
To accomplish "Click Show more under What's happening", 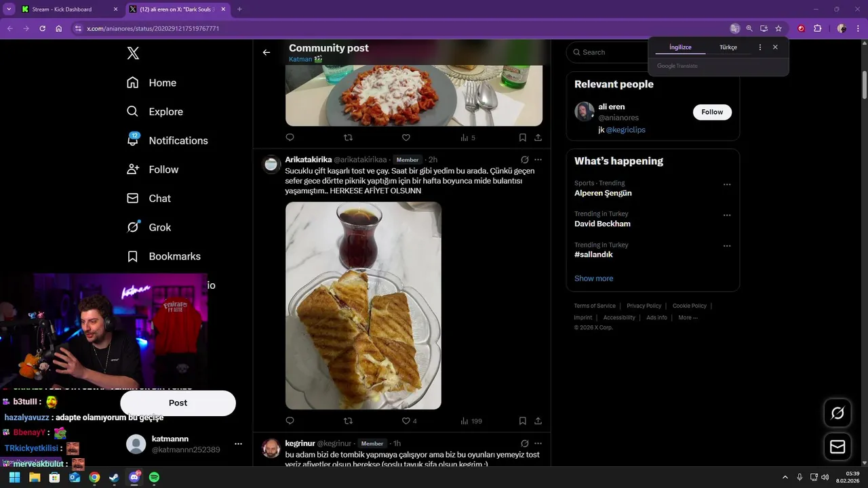I will click(x=593, y=279).
